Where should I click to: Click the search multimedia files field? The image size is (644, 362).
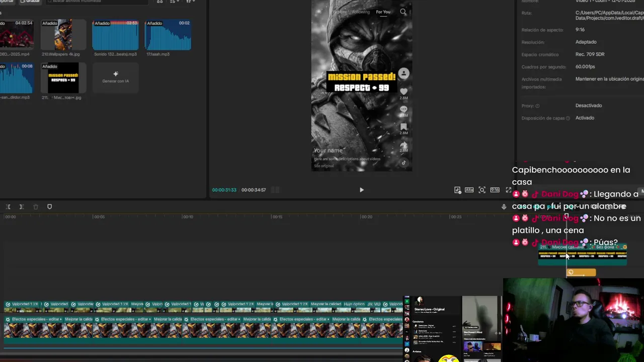98,2
